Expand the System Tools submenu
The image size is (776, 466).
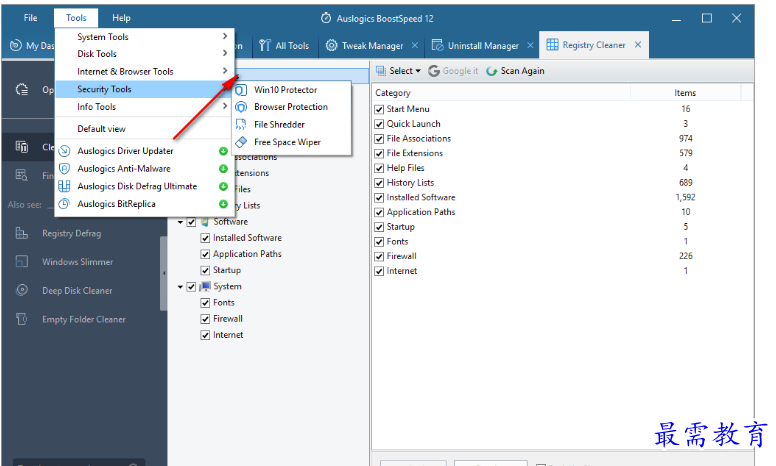point(144,37)
